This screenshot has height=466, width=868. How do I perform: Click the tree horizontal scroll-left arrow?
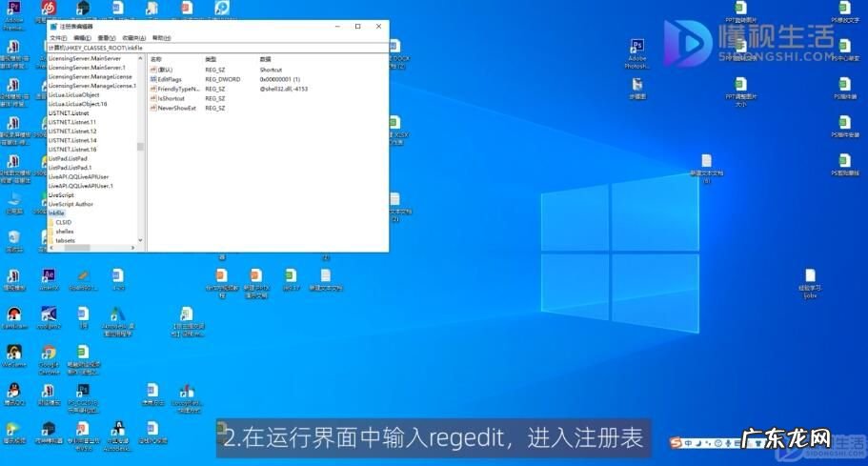pos(51,248)
